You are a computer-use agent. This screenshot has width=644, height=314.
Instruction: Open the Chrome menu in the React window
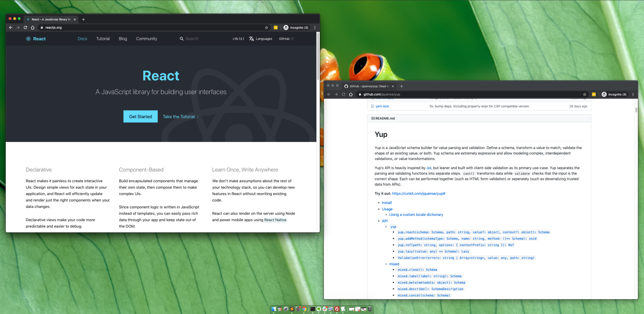(315, 28)
